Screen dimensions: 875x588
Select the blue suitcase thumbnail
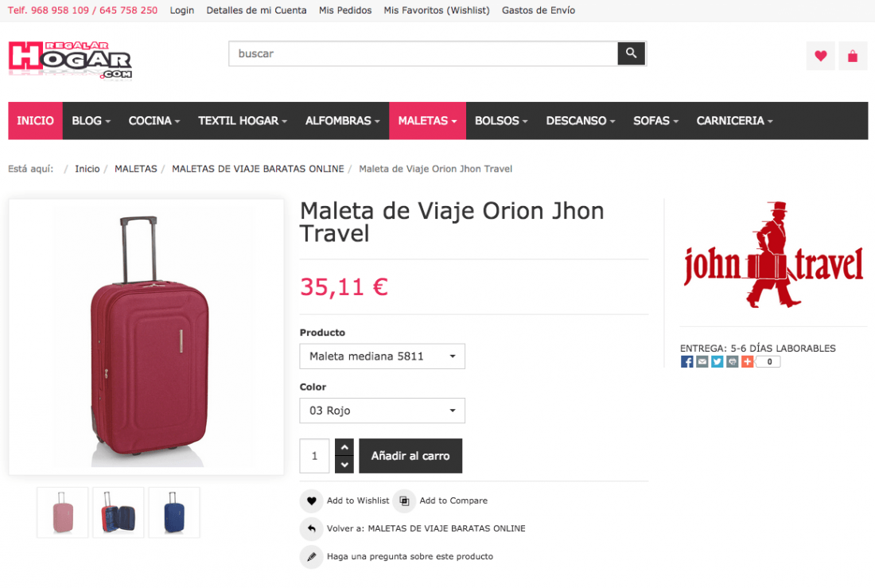(x=174, y=512)
